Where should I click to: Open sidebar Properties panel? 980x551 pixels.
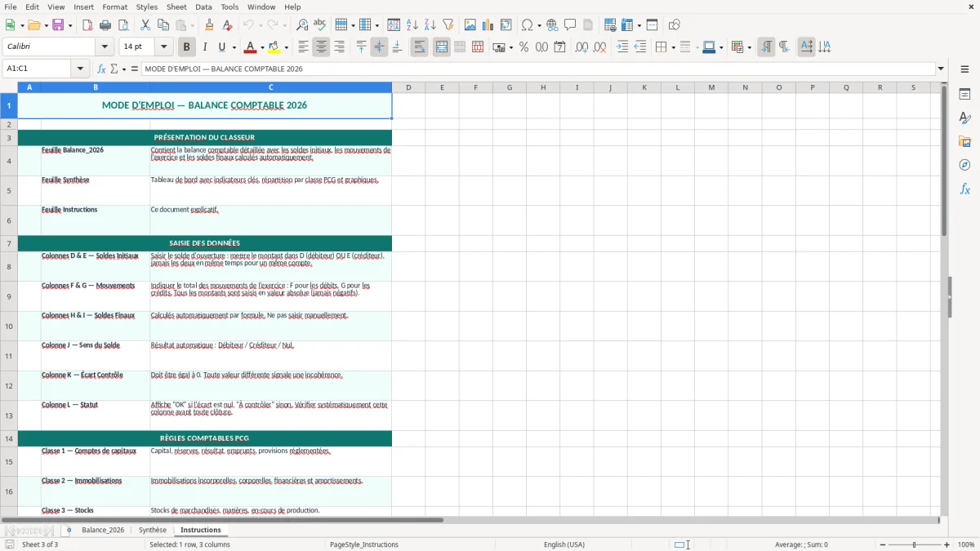(964, 95)
